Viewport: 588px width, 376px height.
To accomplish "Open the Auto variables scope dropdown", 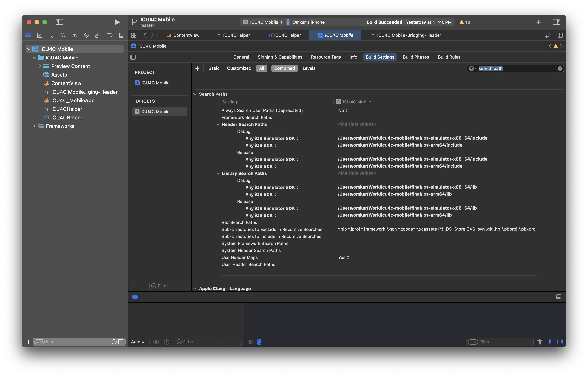I will pyautogui.click(x=137, y=342).
